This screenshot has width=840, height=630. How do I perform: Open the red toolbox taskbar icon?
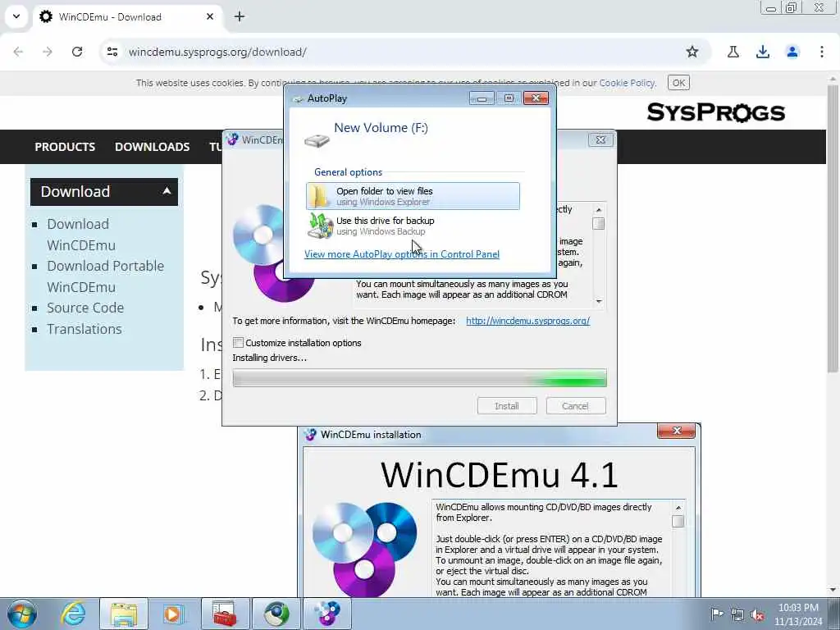click(225, 614)
